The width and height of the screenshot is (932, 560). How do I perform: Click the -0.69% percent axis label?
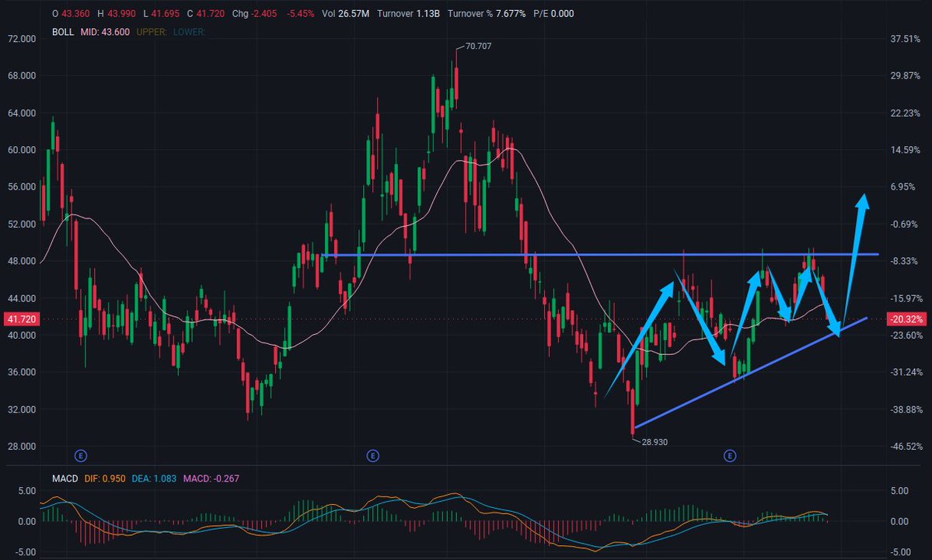pos(904,224)
